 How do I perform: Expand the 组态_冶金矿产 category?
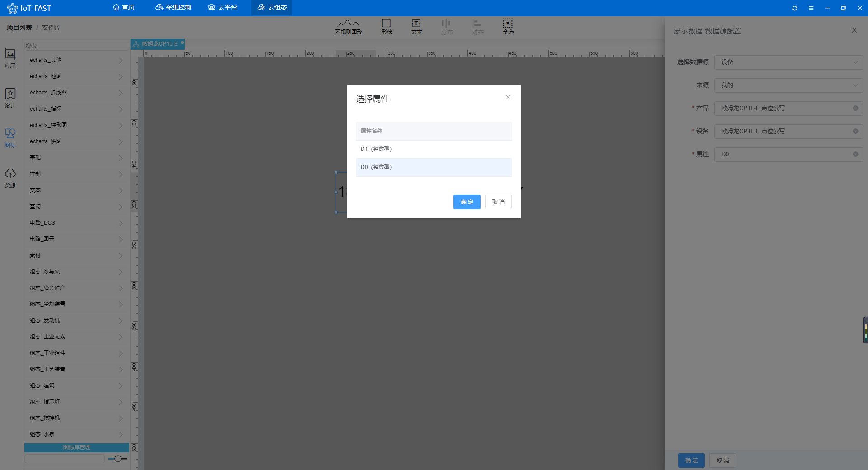pos(76,288)
